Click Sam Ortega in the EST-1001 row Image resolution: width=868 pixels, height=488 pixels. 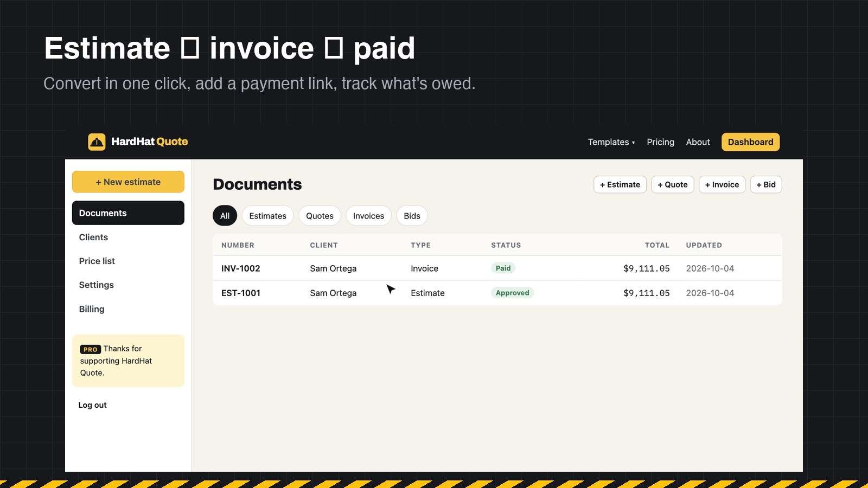(x=333, y=293)
